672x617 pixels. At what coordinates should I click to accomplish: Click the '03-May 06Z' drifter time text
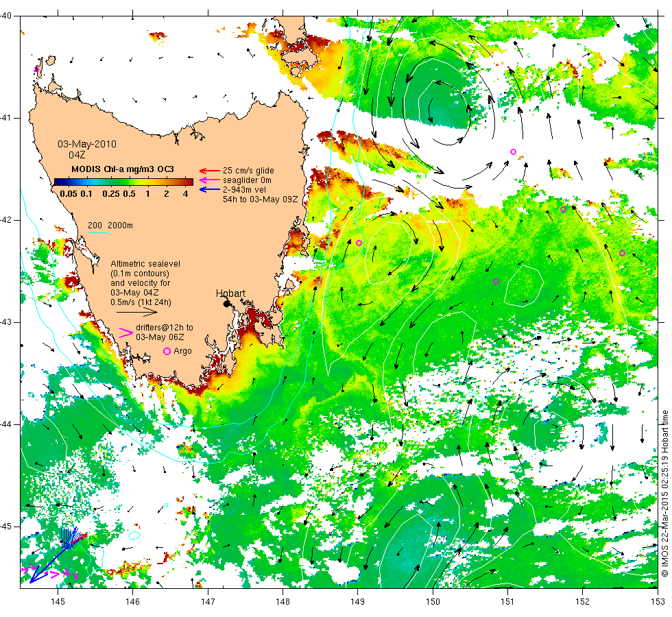tap(160, 337)
